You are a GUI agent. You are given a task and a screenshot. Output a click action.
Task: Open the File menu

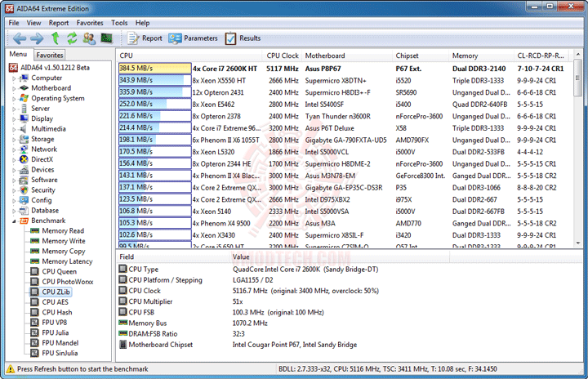(x=14, y=23)
